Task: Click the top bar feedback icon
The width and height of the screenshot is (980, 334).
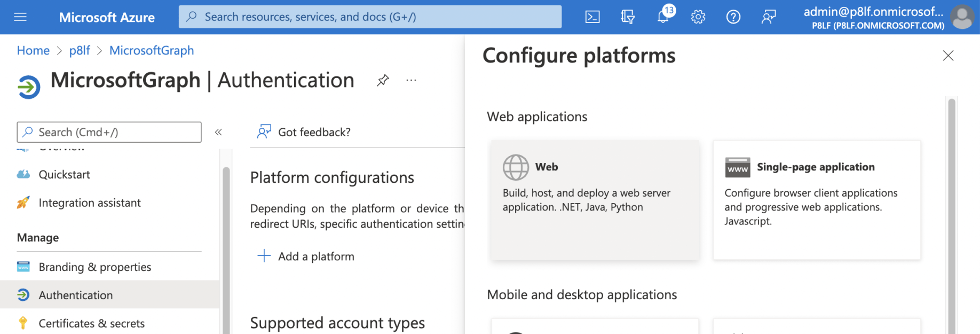Action: tap(769, 17)
